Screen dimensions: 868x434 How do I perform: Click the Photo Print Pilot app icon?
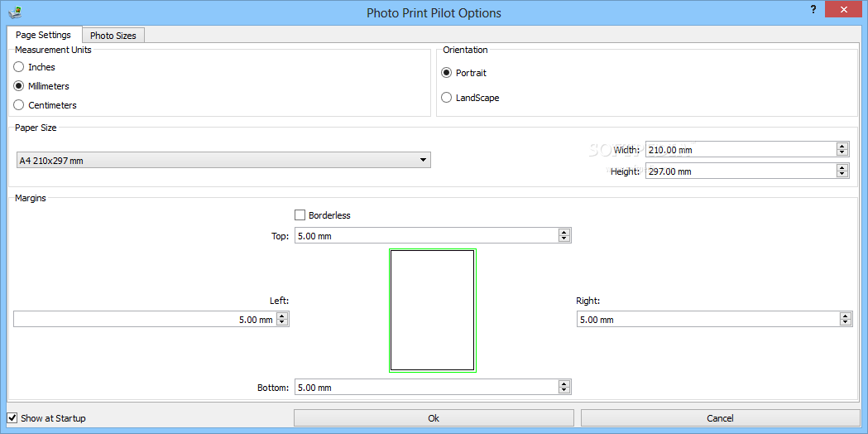[x=14, y=12]
